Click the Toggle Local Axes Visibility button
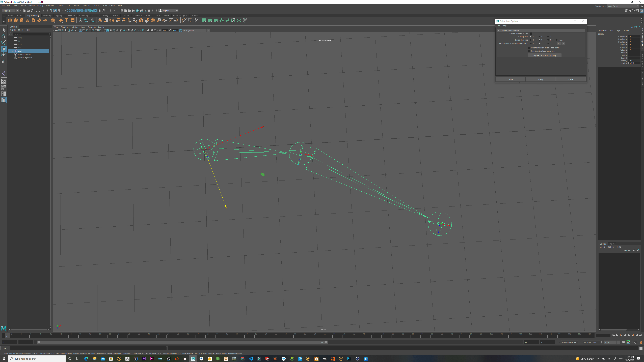644x362 pixels. click(545, 55)
